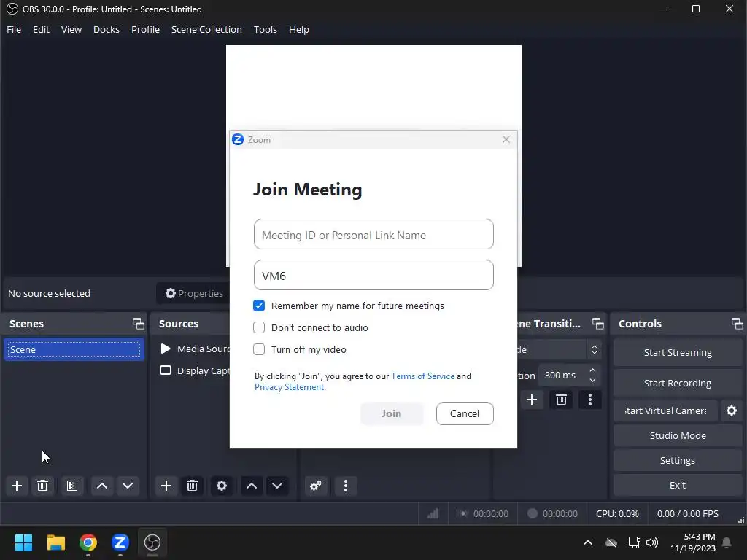The image size is (747, 560).
Task: Move source up arrow in Sources dock
Action: (252, 486)
